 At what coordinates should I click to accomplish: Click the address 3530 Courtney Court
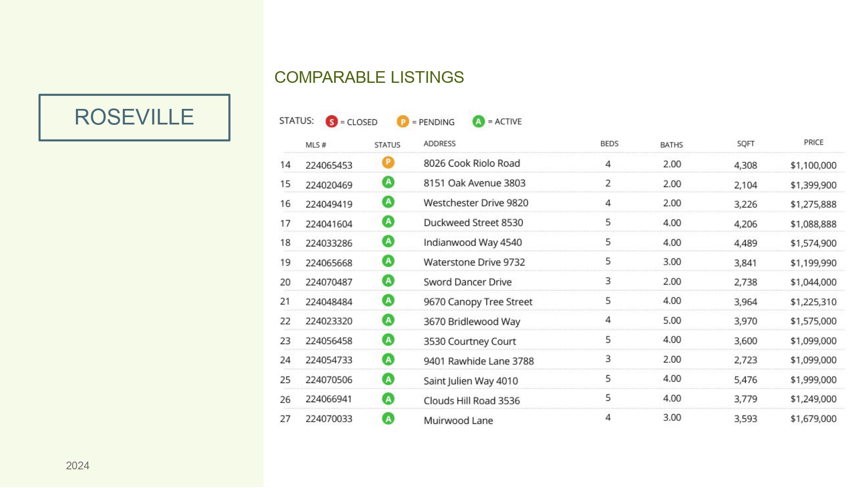470,341
